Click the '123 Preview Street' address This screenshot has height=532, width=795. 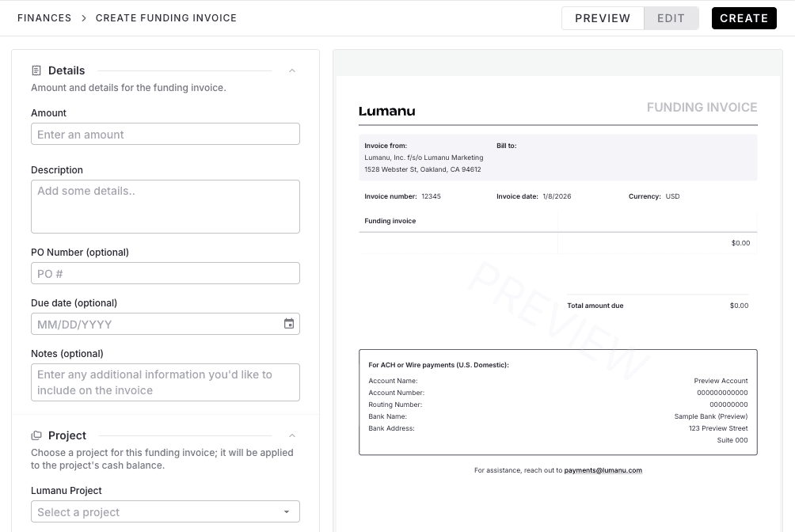[x=718, y=428]
